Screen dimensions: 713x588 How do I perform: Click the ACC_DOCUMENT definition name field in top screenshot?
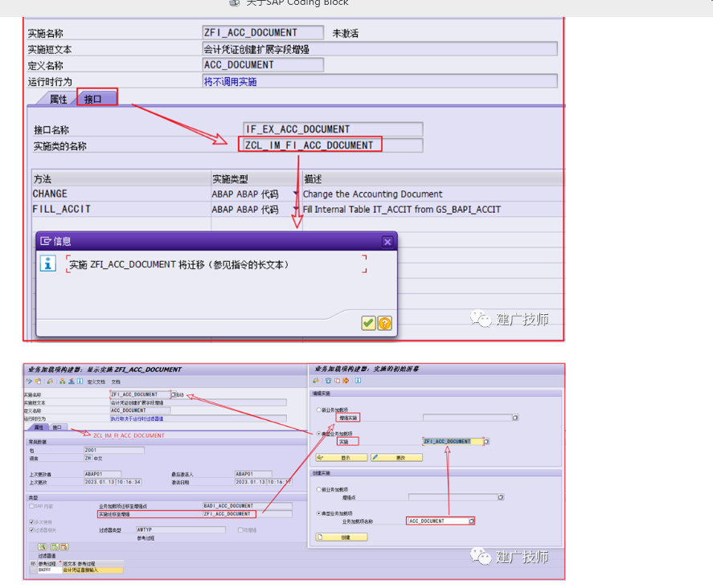pyautogui.click(x=263, y=65)
